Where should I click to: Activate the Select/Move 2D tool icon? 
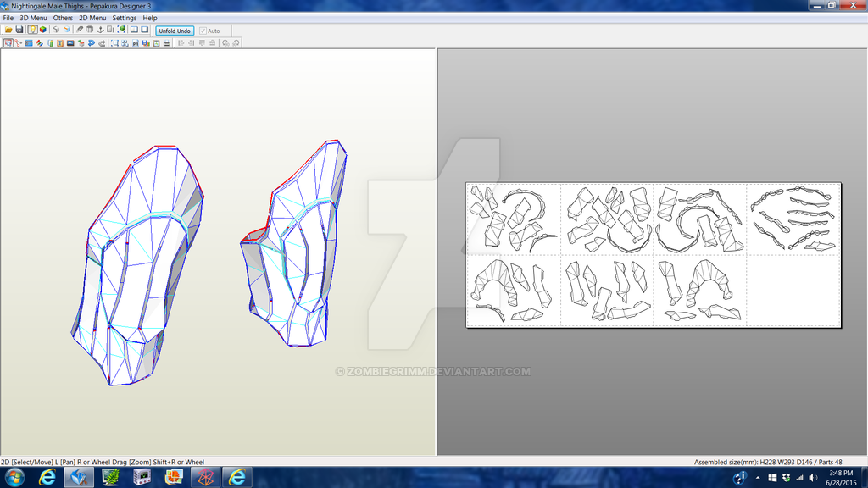(8, 43)
